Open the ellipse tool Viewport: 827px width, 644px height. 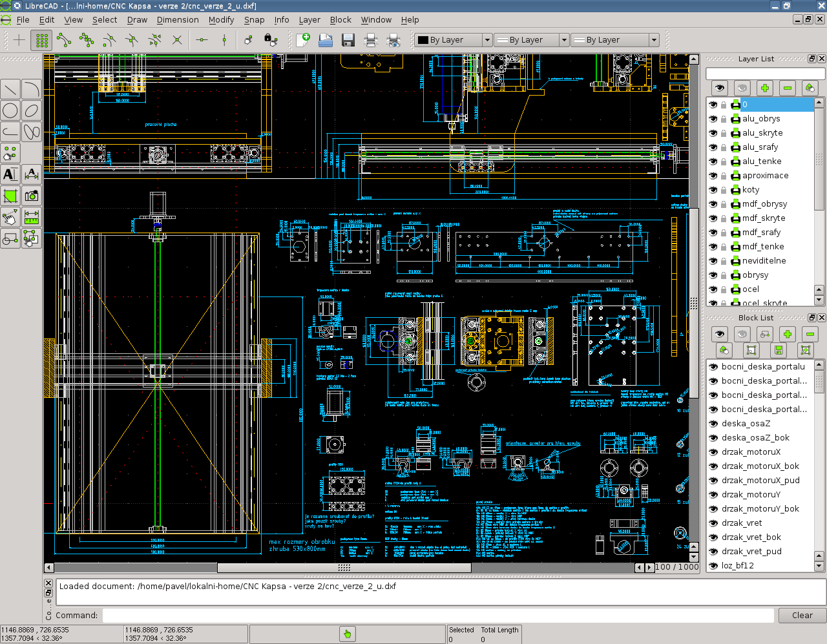pos(32,110)
